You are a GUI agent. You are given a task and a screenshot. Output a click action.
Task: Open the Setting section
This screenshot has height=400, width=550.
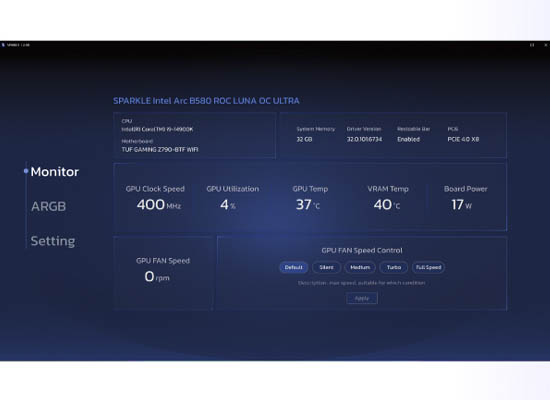pyautogui.click(x=53, y=241)
